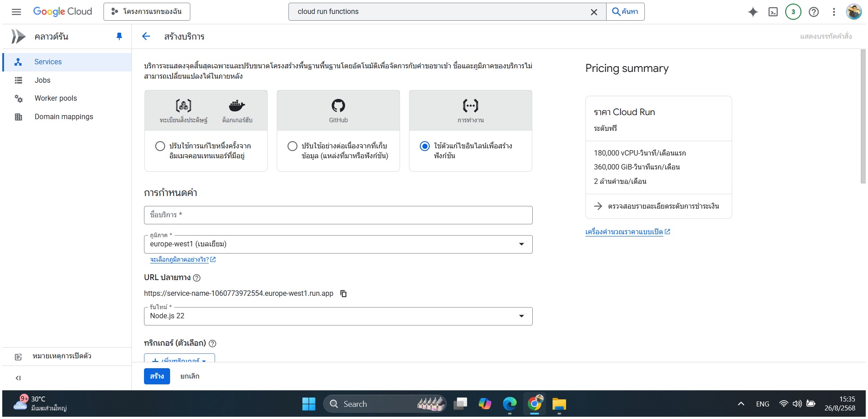Image resolution: width=868 pixels, height=419 pixels.
Task: Click the Artifact Registry icon
Action: click(184, 106)
